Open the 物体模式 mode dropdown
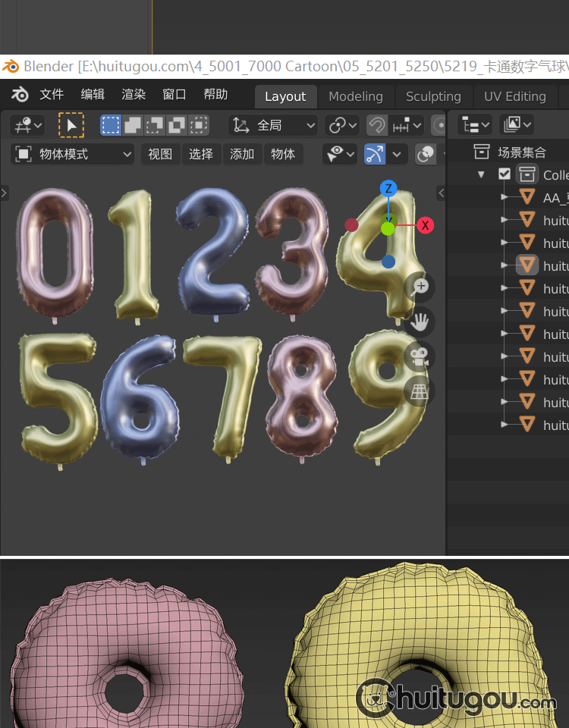 [74, 154]
